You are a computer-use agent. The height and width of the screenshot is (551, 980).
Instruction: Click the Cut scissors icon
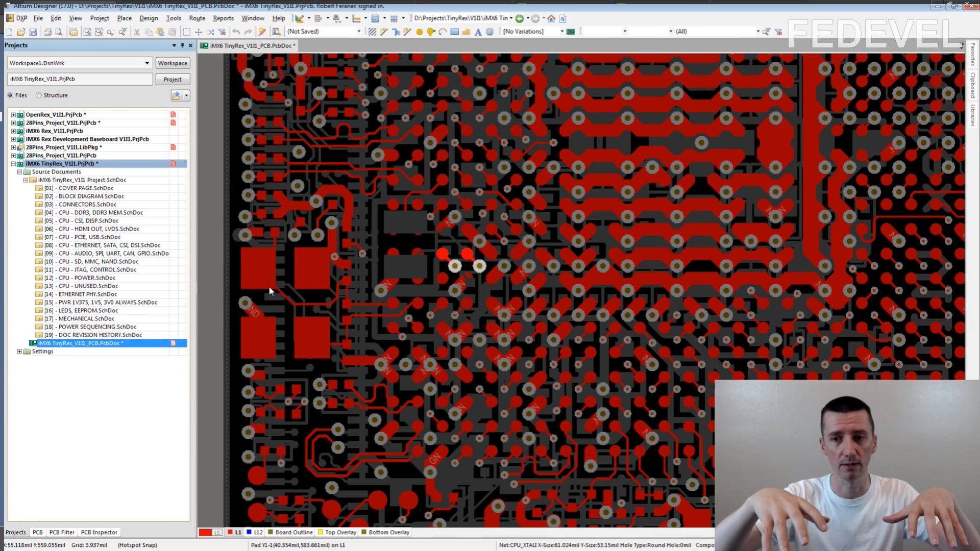pos(137,32)
